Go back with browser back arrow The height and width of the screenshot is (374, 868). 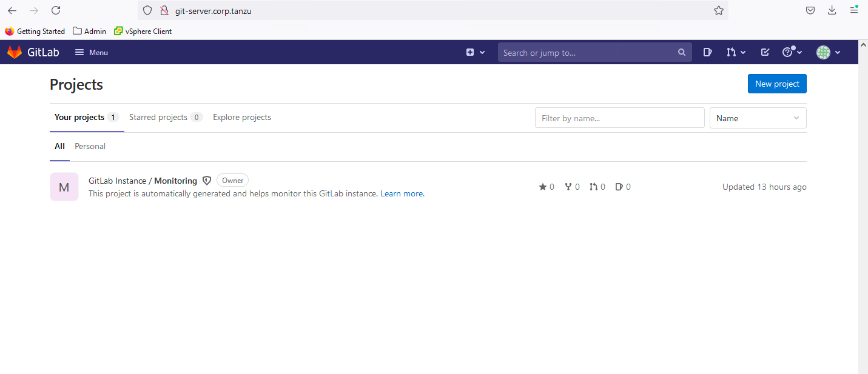coord(12,10)
